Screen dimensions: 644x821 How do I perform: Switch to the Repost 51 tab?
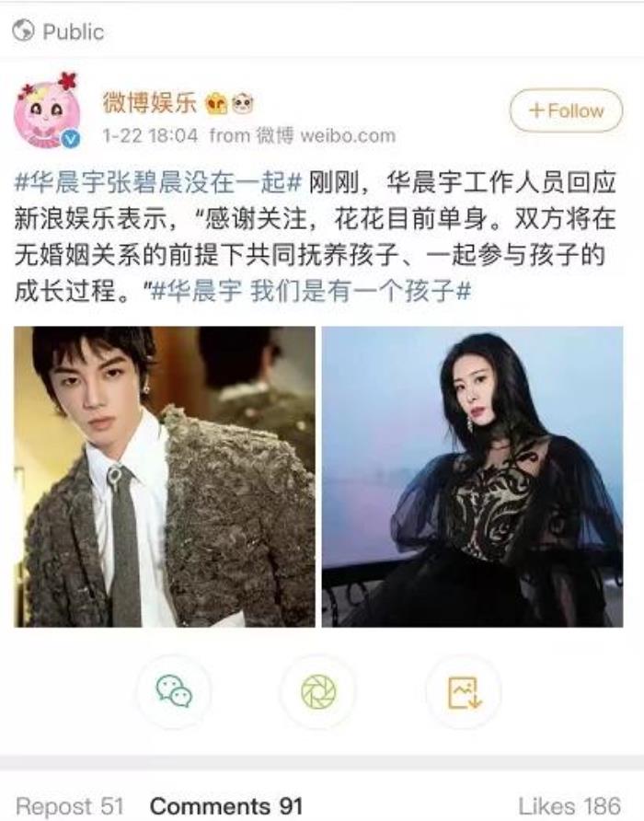(70, 805)
